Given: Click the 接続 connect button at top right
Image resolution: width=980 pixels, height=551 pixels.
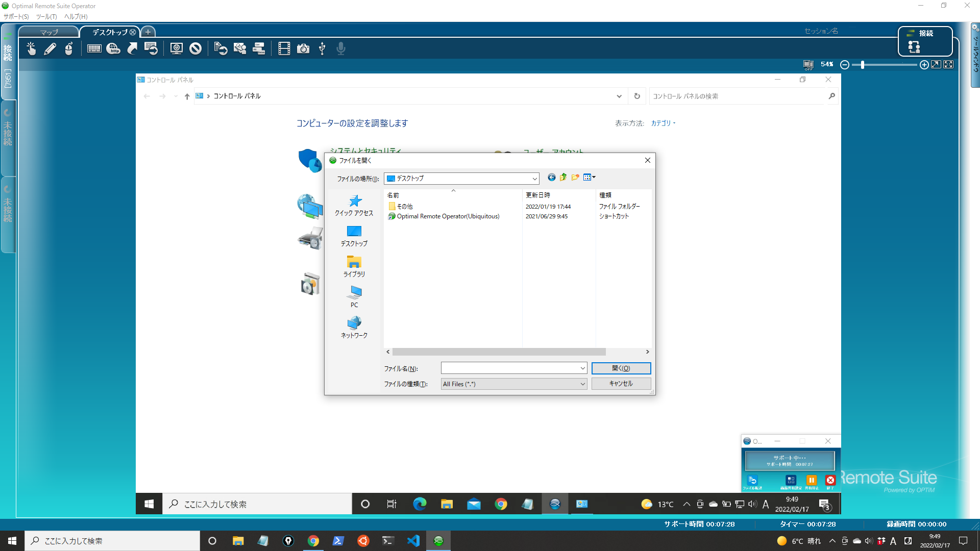Looking at the screenshot, I should [x=925, y=41].
